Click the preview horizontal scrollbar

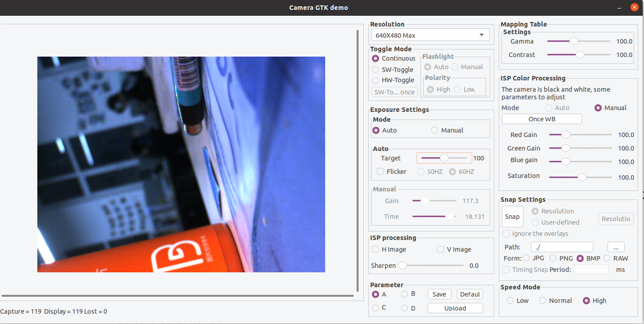(178, 296)
